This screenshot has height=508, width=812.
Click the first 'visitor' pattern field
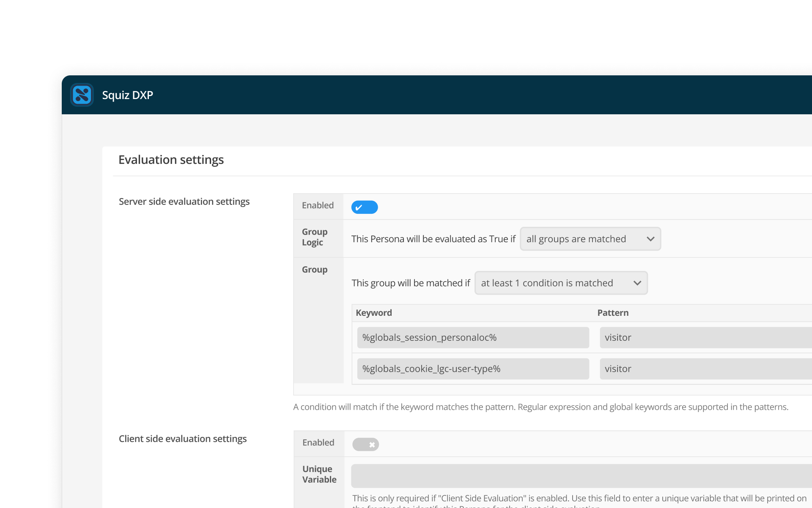[x=706, y=337]
